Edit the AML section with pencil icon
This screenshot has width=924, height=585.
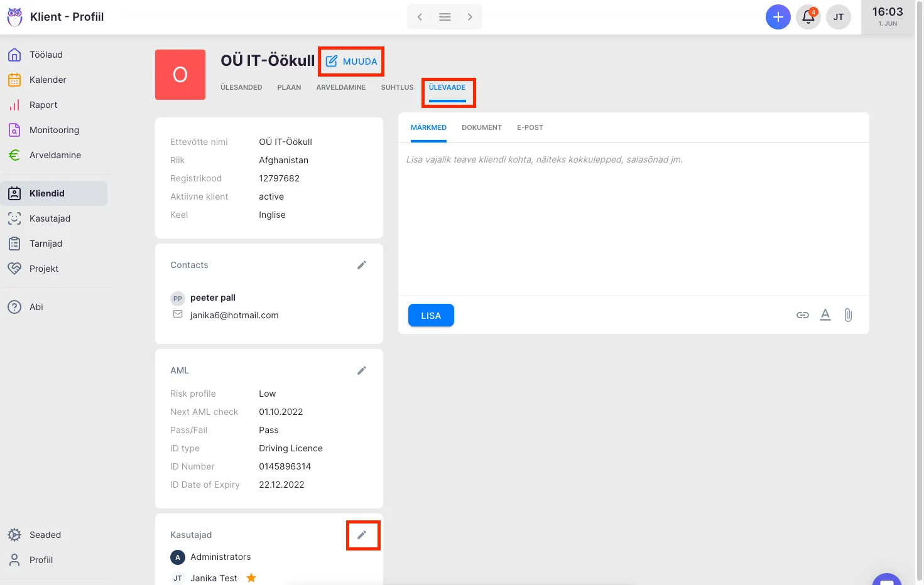click(361, 370)
